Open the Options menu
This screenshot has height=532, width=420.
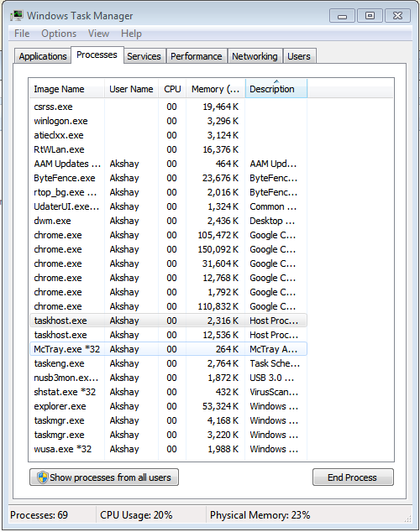[59, 34]
